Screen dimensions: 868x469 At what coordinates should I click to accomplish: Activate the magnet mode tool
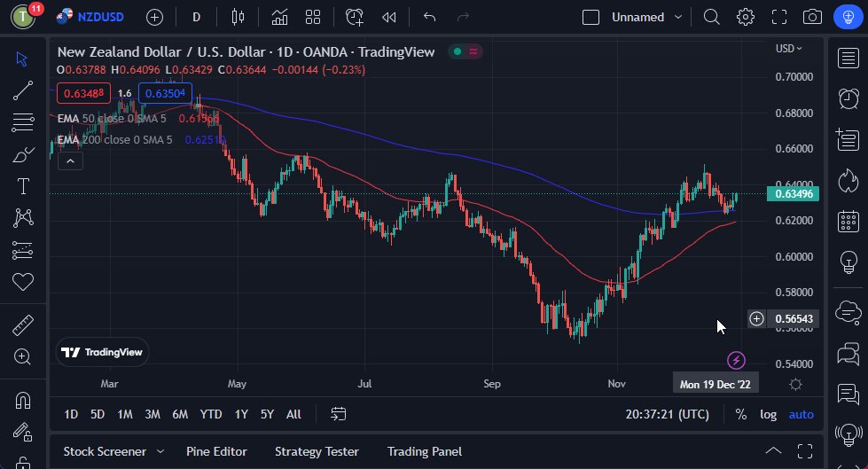tap(22, 400)
